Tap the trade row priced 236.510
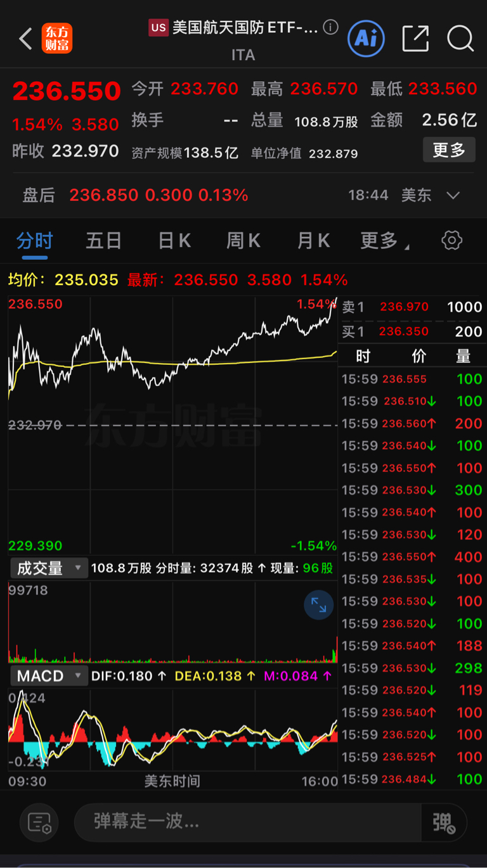Screen dimensions: 487x868 (412, 401)
